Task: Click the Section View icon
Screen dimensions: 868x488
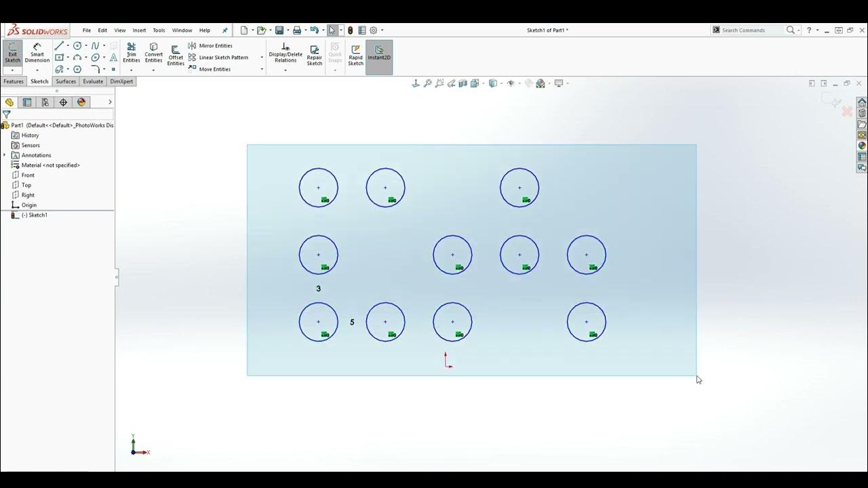Action: click(463, 83)
